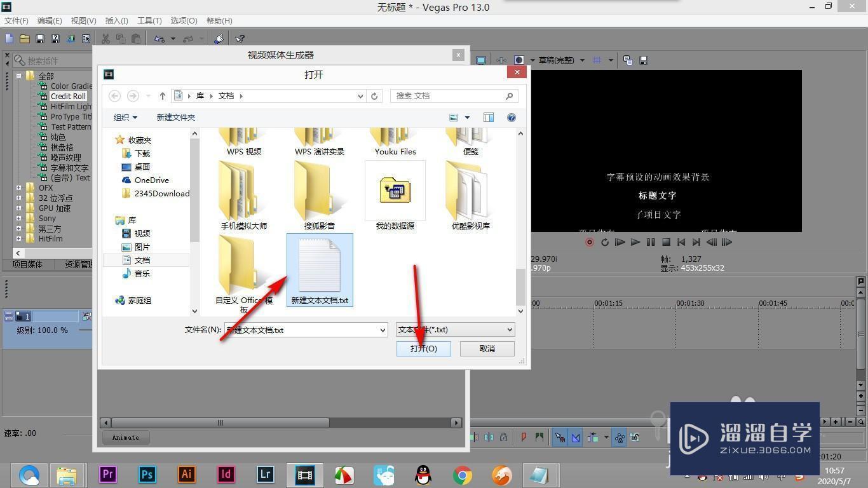The height and width of the screenshot is (488, 868).
Task: Toggle the lock icon in the timeline toolbar
Action: coord(503,437)
